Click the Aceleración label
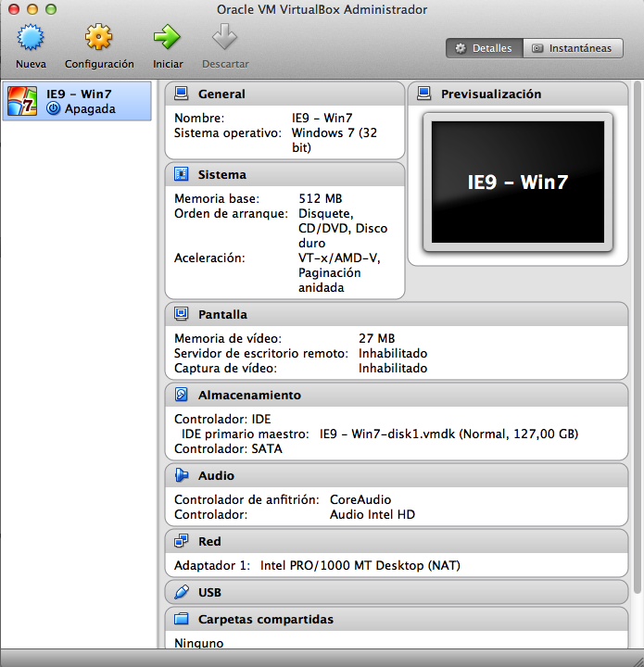Image resolution: width=644 pixels, height=667 pixels. 209,258
